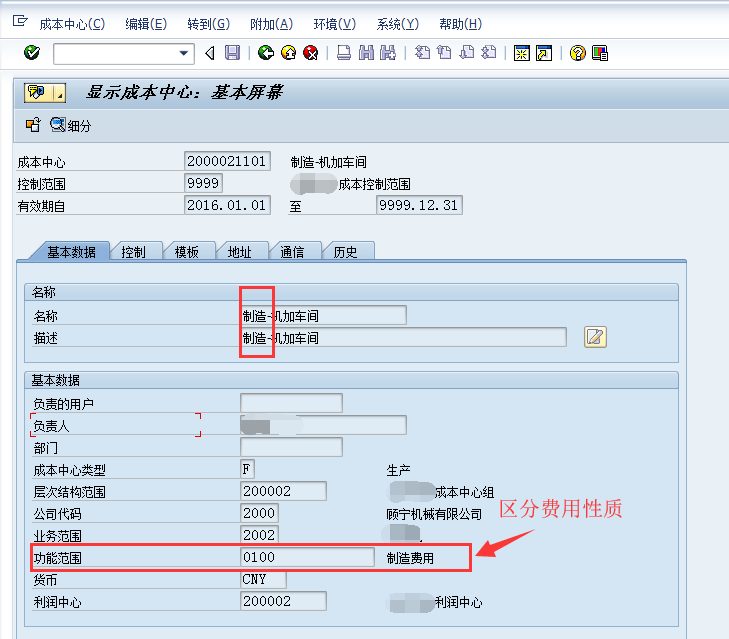Click the yellow Exit up-arrow icon
Screen dimensions: 729x639
tap(288, 53)
